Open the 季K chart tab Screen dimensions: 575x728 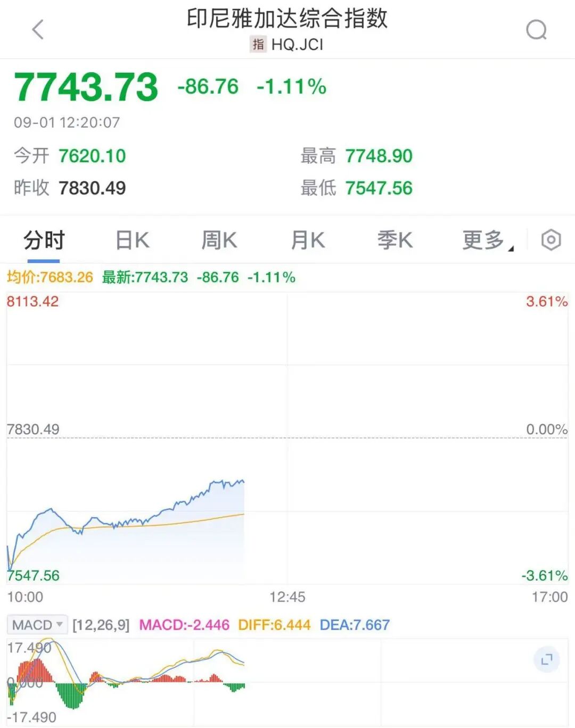[395, 241]
